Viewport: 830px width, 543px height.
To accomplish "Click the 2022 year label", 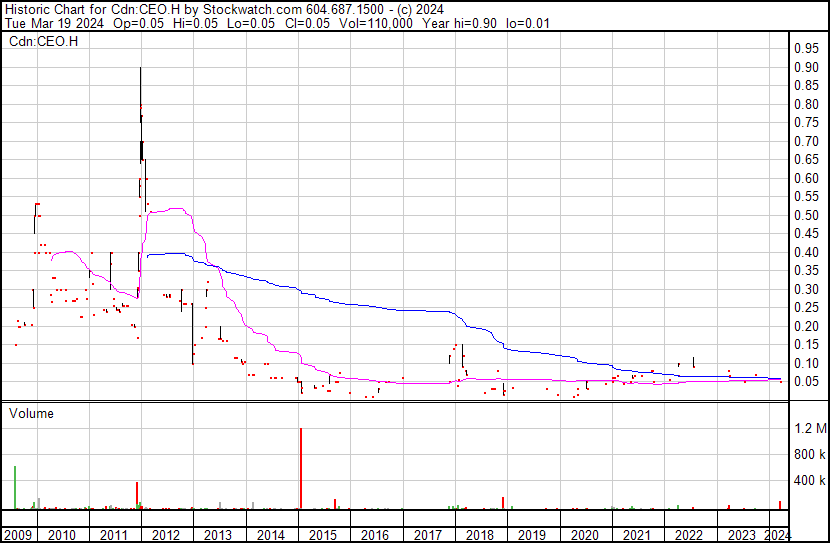I will [689, 535].
